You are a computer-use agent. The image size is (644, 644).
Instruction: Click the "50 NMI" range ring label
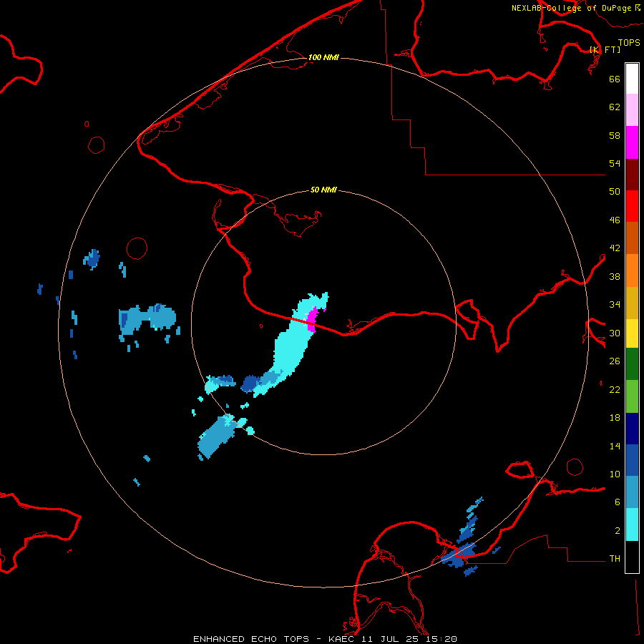(x=323, y=190)
